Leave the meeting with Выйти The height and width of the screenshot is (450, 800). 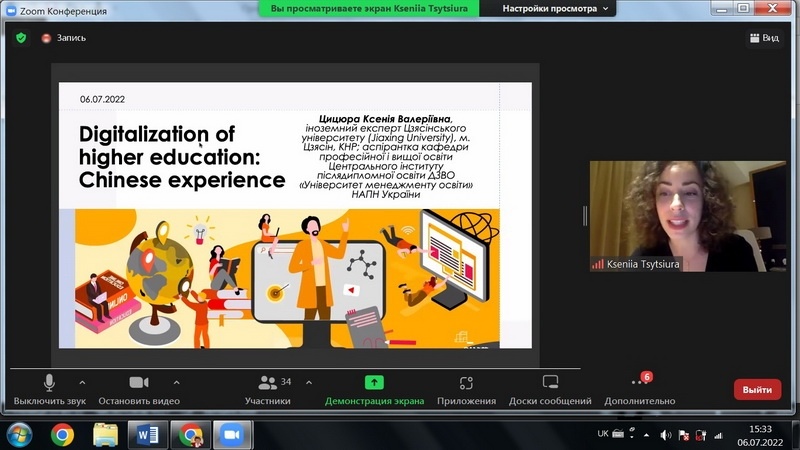pyautogui.click(x=757, y=390)
